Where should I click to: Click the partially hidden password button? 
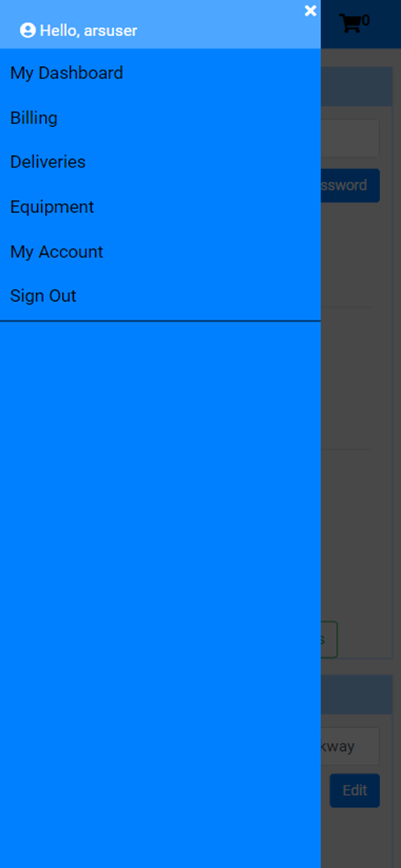(x=350, y=185)
